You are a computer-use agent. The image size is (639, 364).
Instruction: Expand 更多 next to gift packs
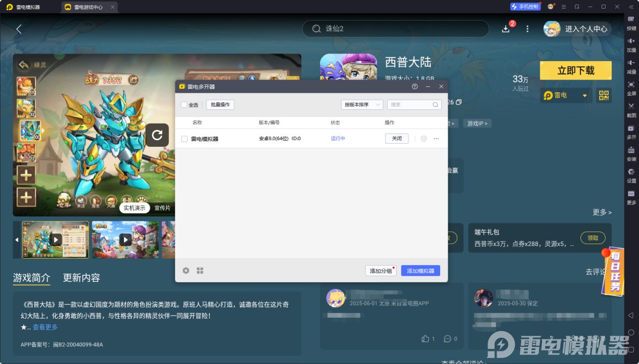pyautogui.click(x=602, y=212)
